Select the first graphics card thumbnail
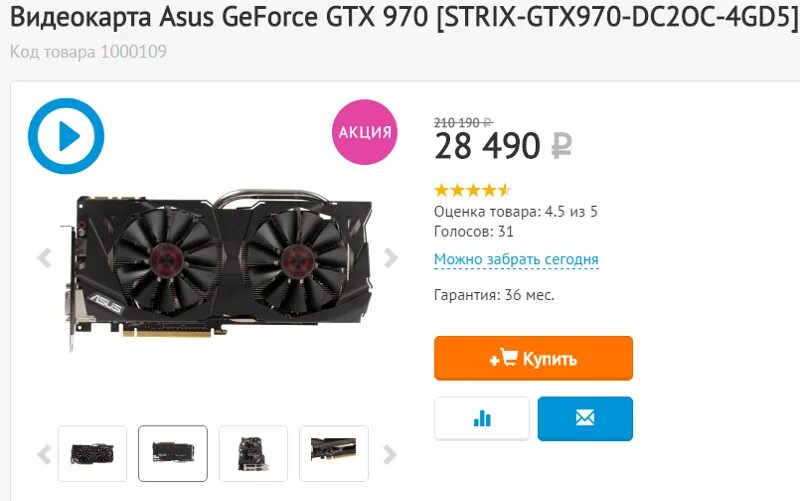This screenshot has width=800, height=501. [x=92, y=454]
